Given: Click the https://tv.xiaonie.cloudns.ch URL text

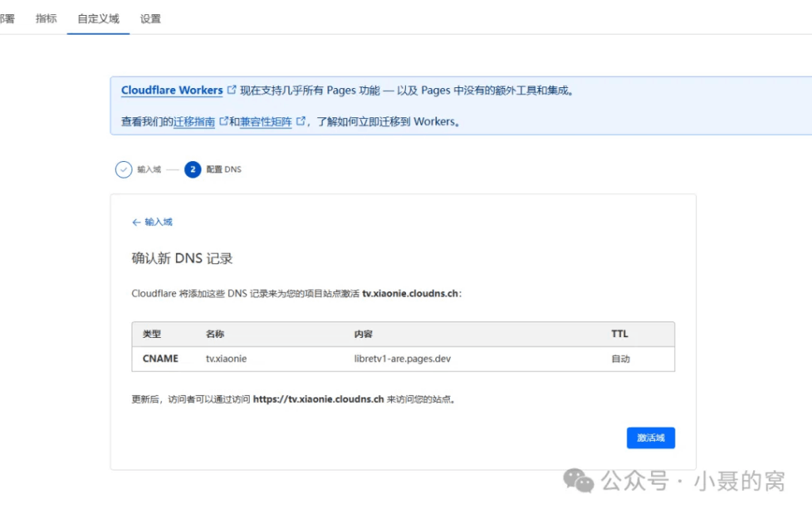Looking at the screenshot, I should pyautogui.click(x=319, y=400).
